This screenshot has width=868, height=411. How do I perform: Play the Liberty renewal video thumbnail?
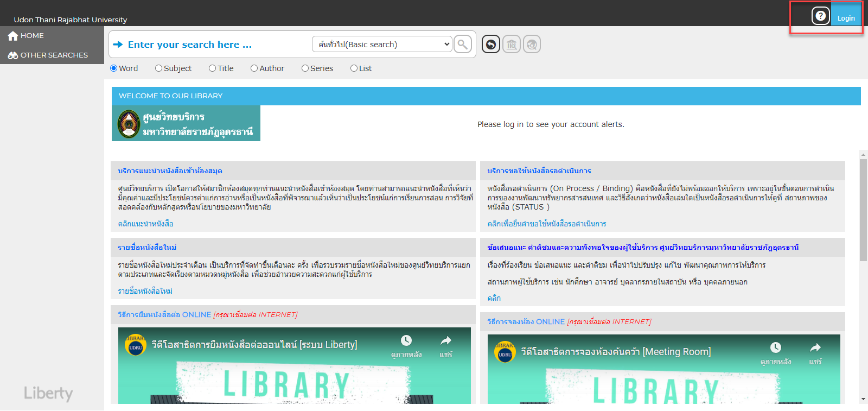point(295,365)
